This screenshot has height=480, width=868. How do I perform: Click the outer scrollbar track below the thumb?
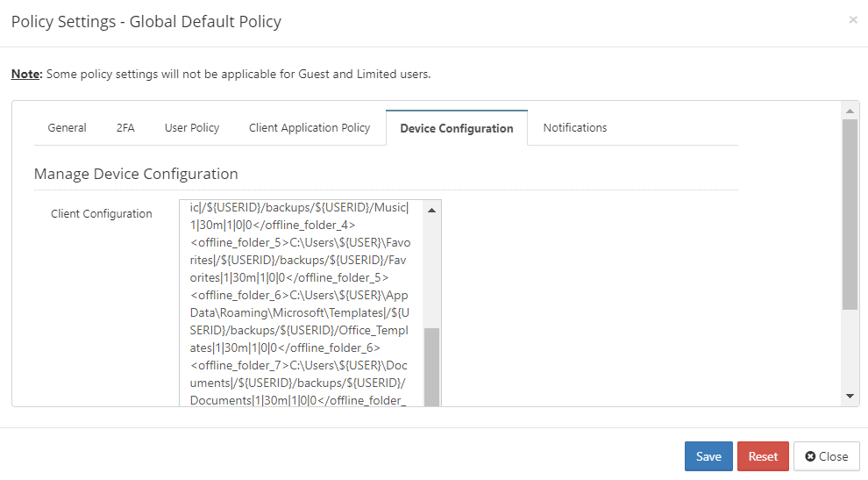click(850, 351)
